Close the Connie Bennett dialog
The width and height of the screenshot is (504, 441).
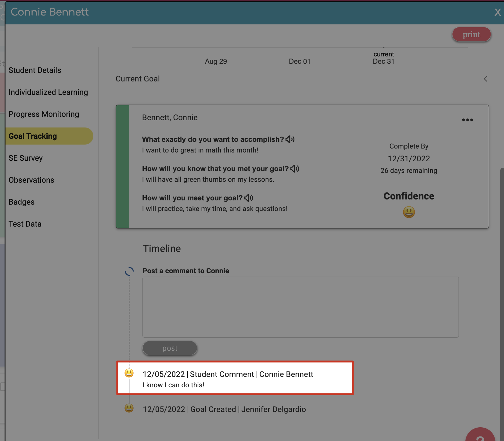click(x=497, y=12)
